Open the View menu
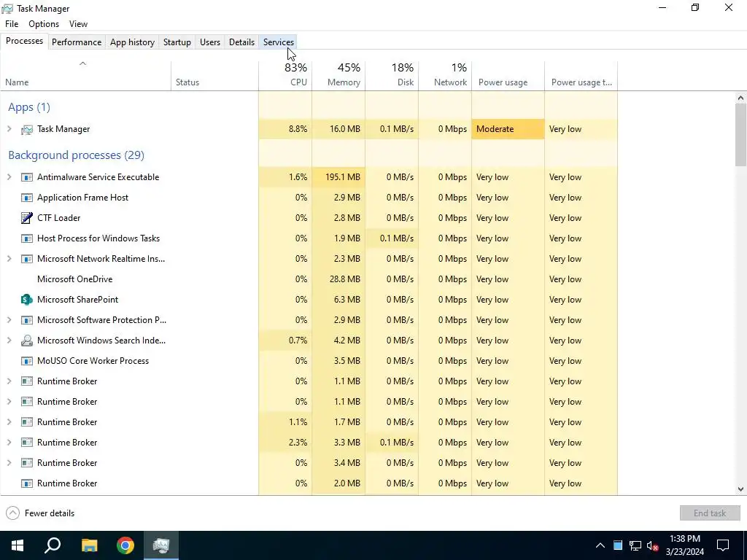The width and height of the screenshot is (747, 560). click(78, 24)
